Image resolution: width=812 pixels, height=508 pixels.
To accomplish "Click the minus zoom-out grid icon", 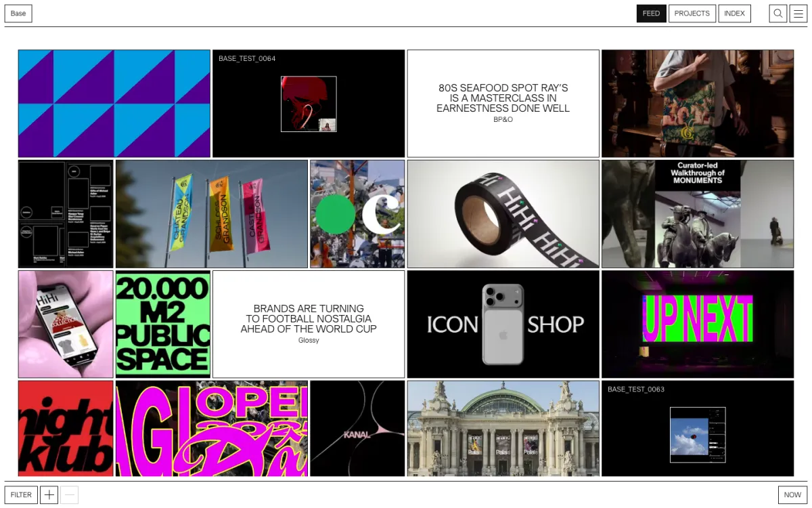I will [x=70, y=495].
